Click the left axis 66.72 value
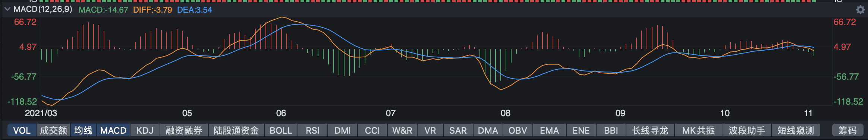Image resolution: width=868 pixels, height=140 pixels. click(x=25, y=22)
